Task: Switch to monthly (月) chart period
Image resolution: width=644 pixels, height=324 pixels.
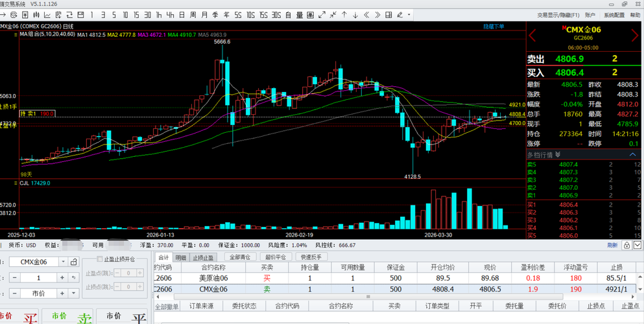Action: pos(204,15)
